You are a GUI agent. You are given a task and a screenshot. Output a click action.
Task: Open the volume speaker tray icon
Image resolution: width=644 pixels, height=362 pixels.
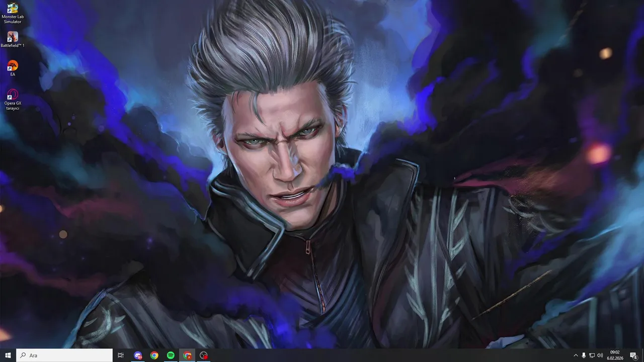tap(600, 355)
